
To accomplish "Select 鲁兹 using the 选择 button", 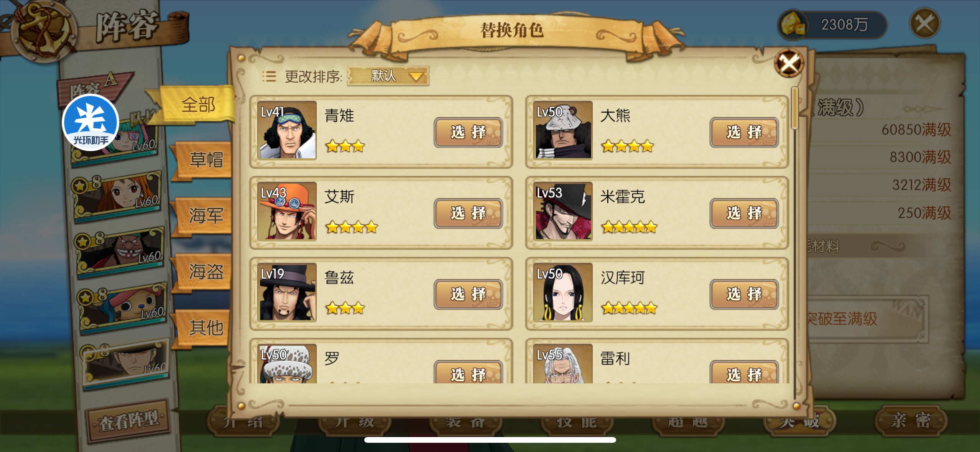I will click(x=468, y=294).
